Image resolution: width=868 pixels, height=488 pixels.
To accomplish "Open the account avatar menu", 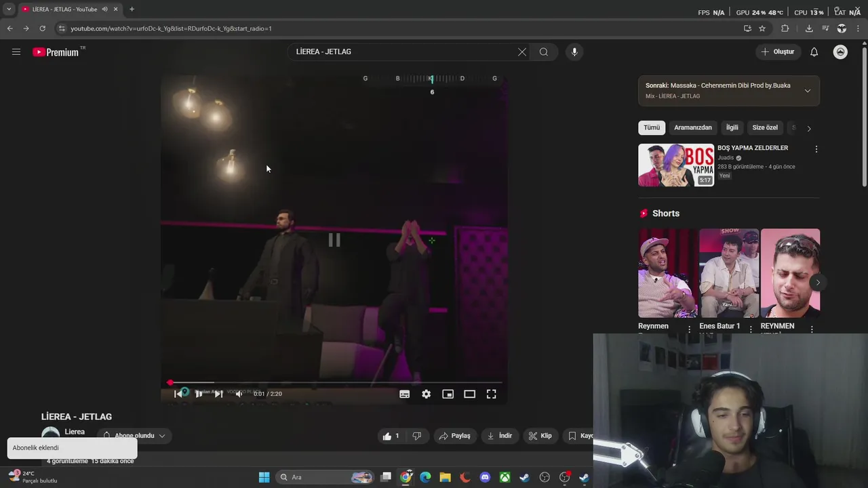I will (840, 52).
